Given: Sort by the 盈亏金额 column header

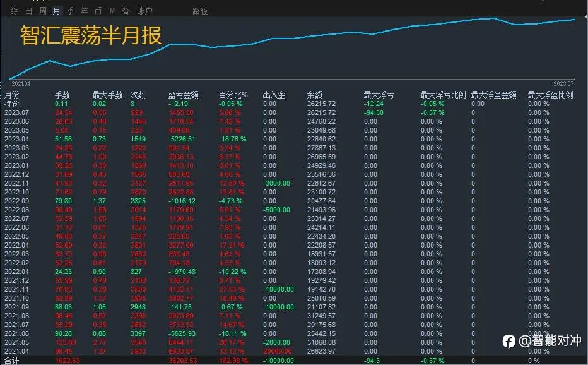Looking at the screenshot, I should 183,95.
